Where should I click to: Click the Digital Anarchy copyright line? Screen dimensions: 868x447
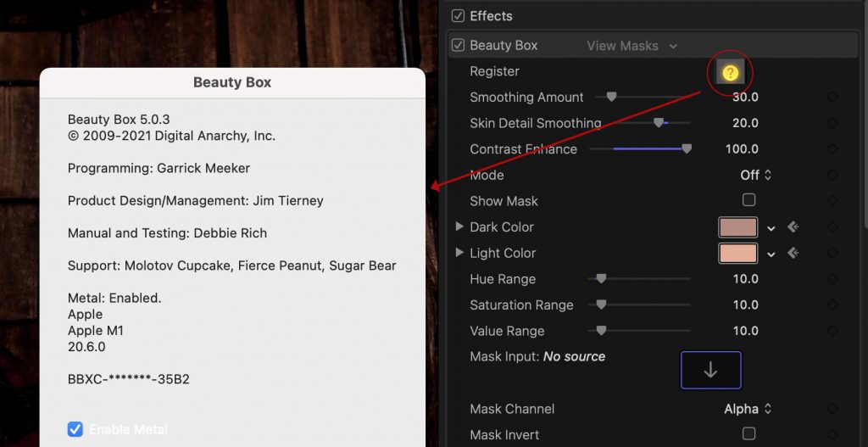(171, 136)
